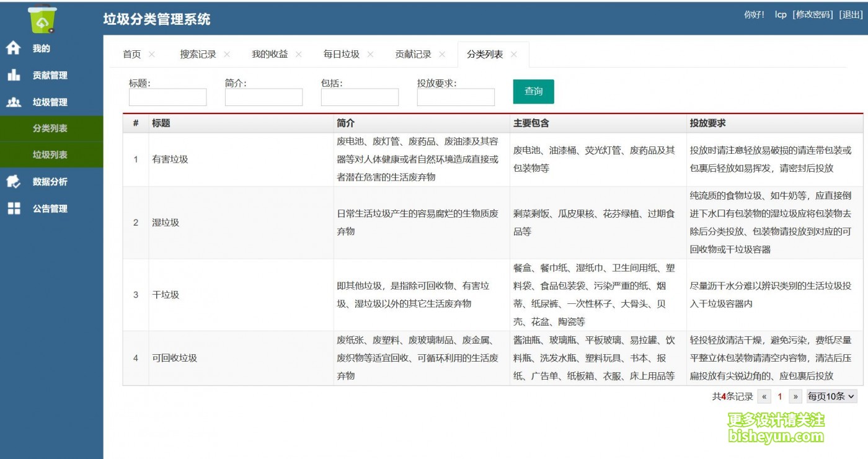
Task: Open 垃圾列表 sidebar submenu item
Action: [51, 154]
